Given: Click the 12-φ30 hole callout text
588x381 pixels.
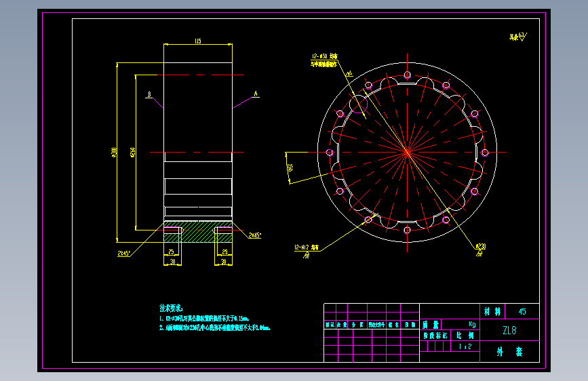Looking at the screenshot, I should [x=325, y=56].
